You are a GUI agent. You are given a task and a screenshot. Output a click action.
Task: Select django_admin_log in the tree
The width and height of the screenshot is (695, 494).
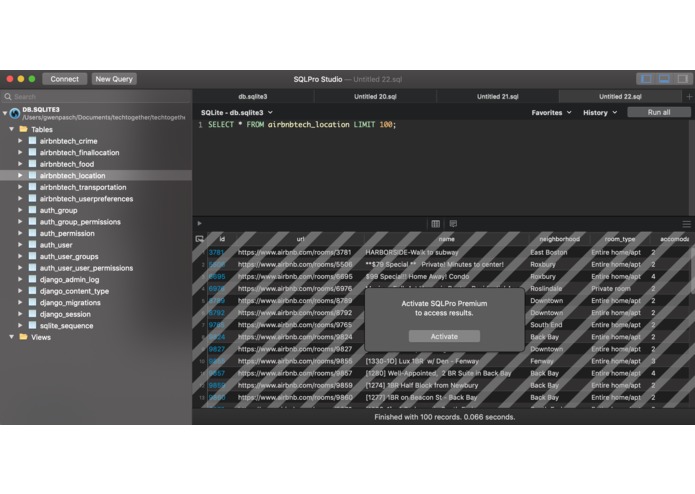pos(70,279)
